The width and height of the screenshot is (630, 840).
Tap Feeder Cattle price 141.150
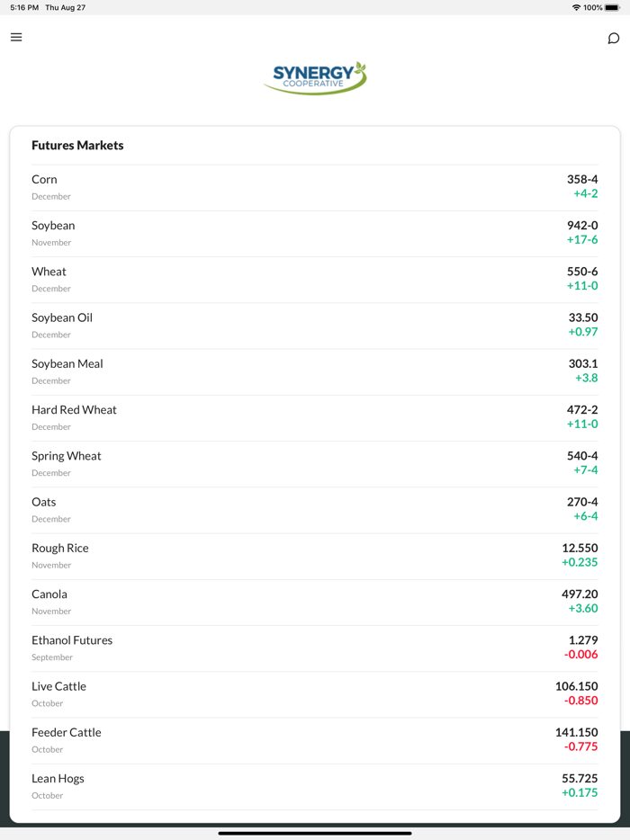point(576,732)
